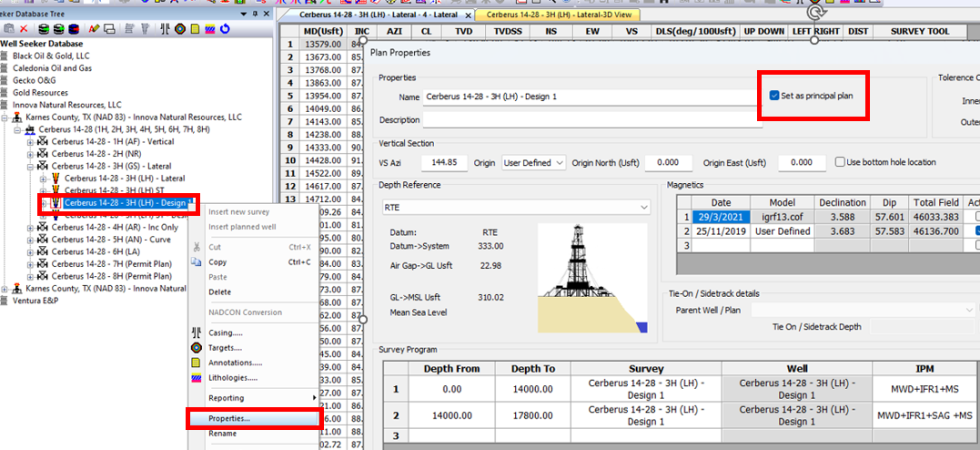The image size is (980, 450).
Task: Click the VS Azi value field
Action: tap(444, 162)
